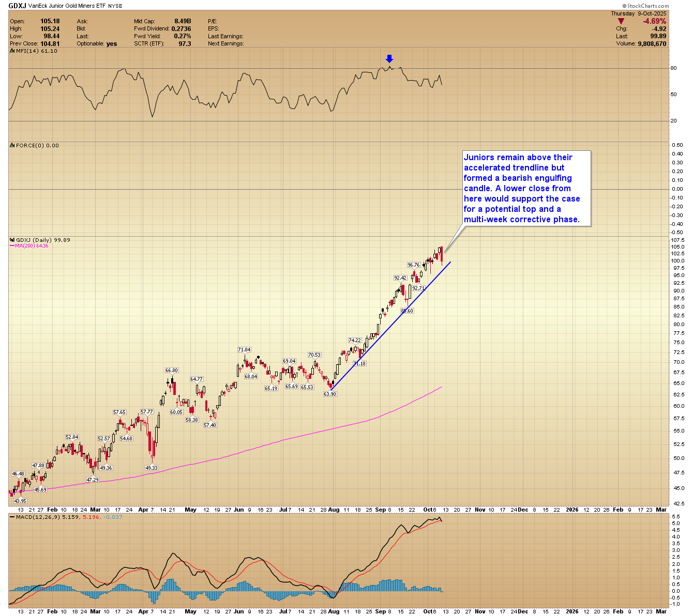Viewport: 693px width, 616px height.
Task: Click the 69.04 price label
Action: tap(289, 361)
